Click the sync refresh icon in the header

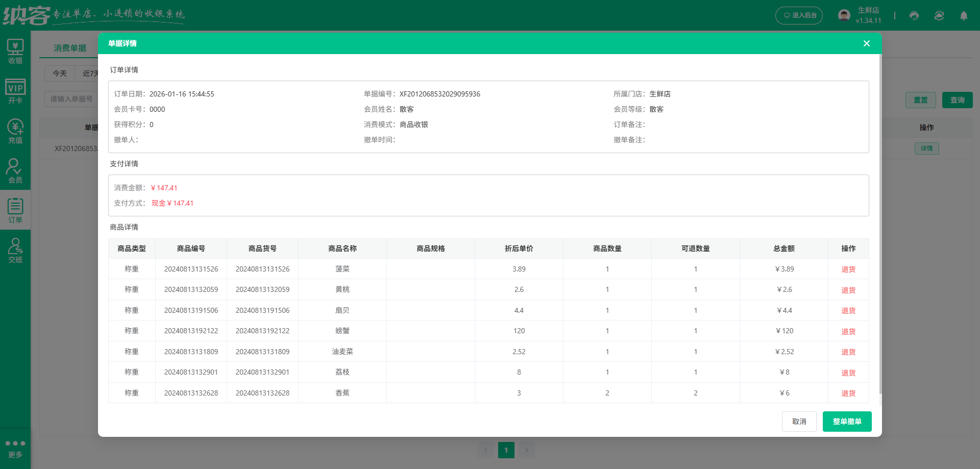point(939,16)
